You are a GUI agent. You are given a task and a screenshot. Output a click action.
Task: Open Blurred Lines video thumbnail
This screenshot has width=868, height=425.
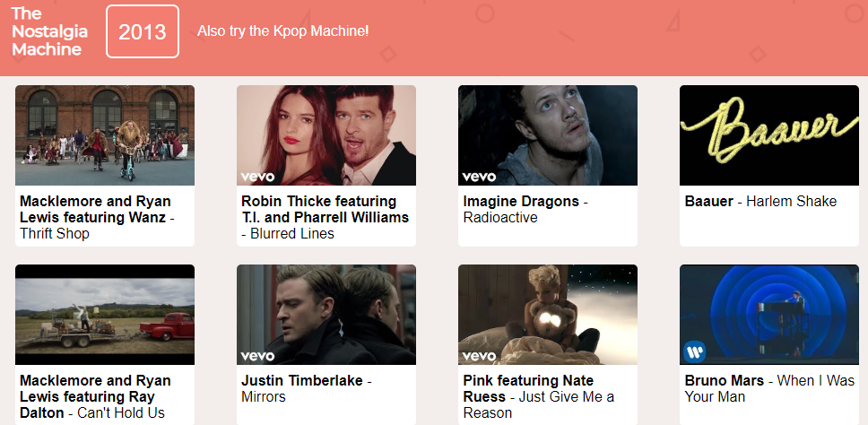click(326, 135)
